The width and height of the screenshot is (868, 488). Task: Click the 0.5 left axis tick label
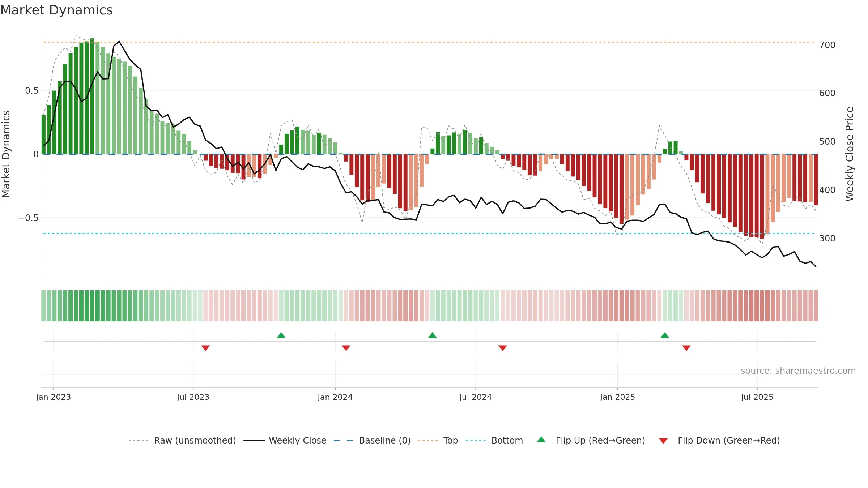[32, 91]
